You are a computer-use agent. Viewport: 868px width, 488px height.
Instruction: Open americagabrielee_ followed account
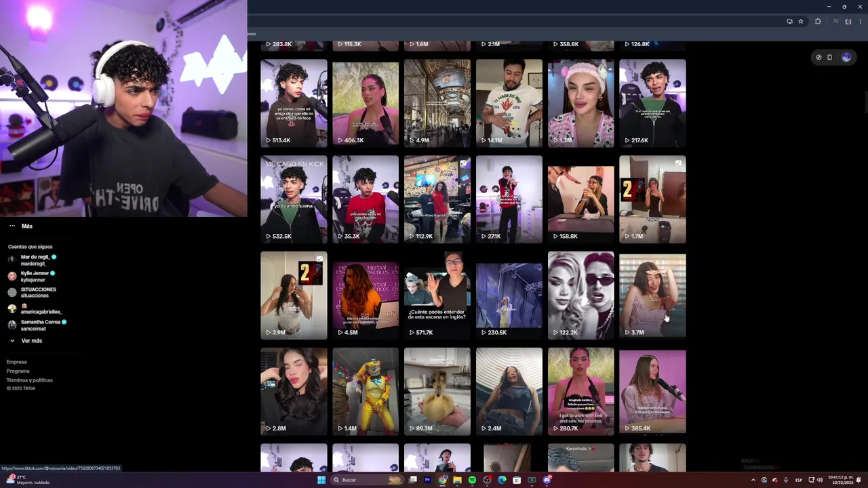[x=35, y=308]
